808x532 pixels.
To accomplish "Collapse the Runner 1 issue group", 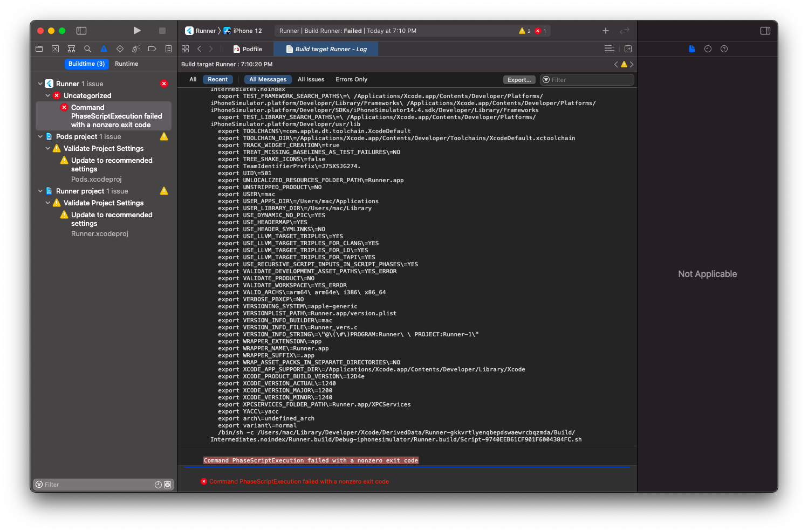I will click(40, 84).
